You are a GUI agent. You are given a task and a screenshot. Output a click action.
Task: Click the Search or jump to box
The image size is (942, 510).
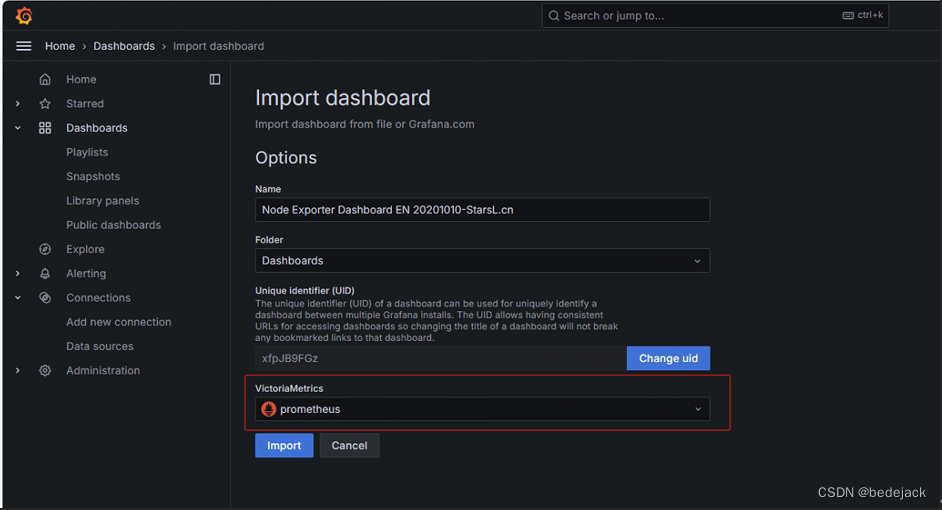(x=714, y=16)
